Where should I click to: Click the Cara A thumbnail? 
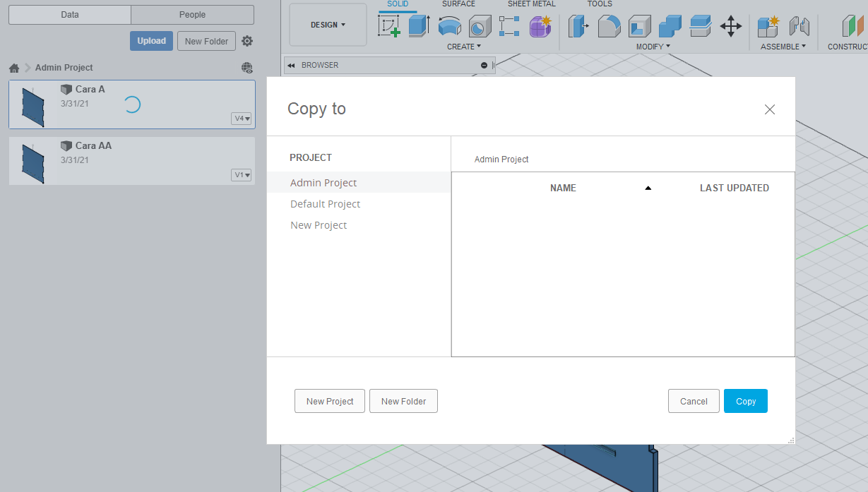33,107
